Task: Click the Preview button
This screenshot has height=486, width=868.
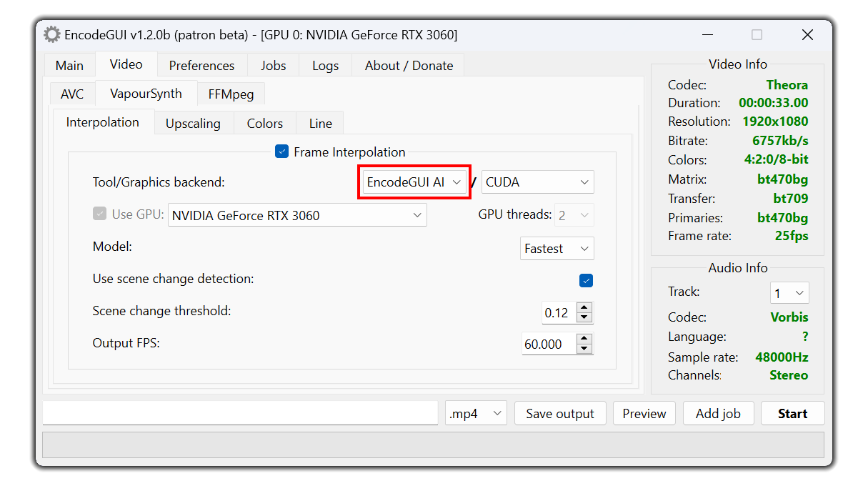Action: point(644,413)
